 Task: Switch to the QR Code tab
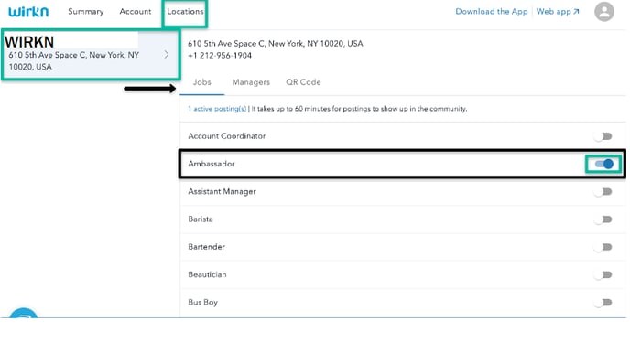(303, 82)
